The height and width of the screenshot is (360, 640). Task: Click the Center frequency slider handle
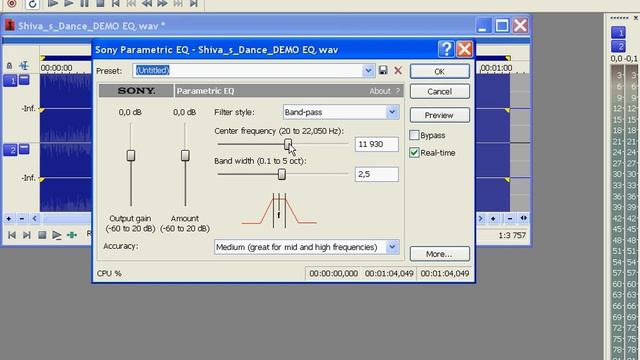288,144
